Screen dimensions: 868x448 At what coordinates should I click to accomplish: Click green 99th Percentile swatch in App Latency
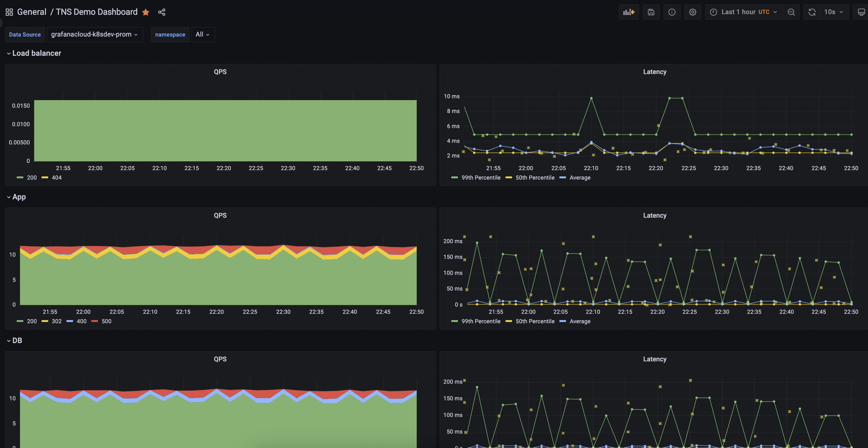click(454, 321)
